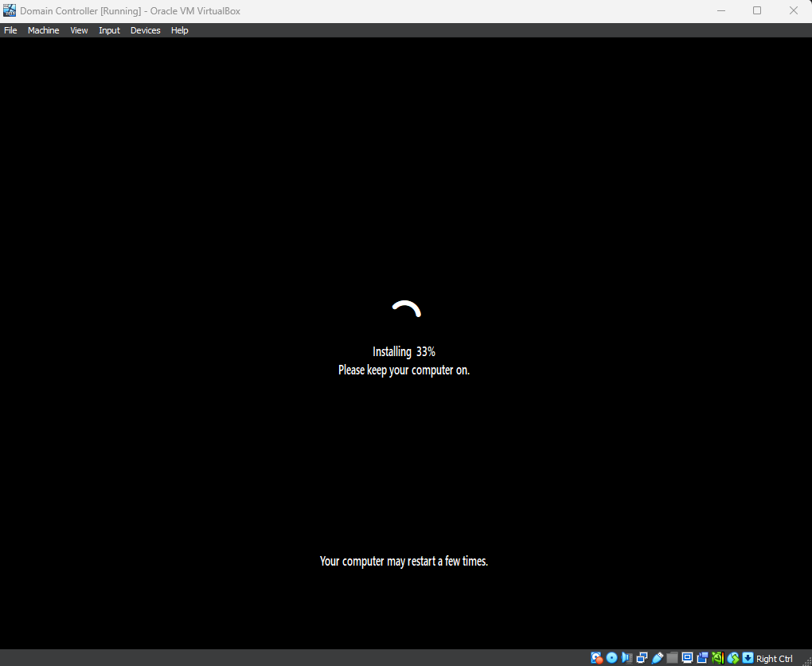Open the Devices menu
The height and width of the screenshot is (666, 812).
click(145, 30)
